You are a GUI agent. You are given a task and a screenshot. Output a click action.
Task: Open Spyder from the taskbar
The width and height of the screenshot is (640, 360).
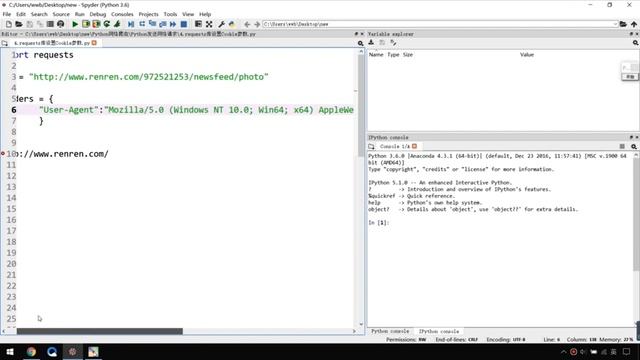pyautogui.click(x=73, y=351)
